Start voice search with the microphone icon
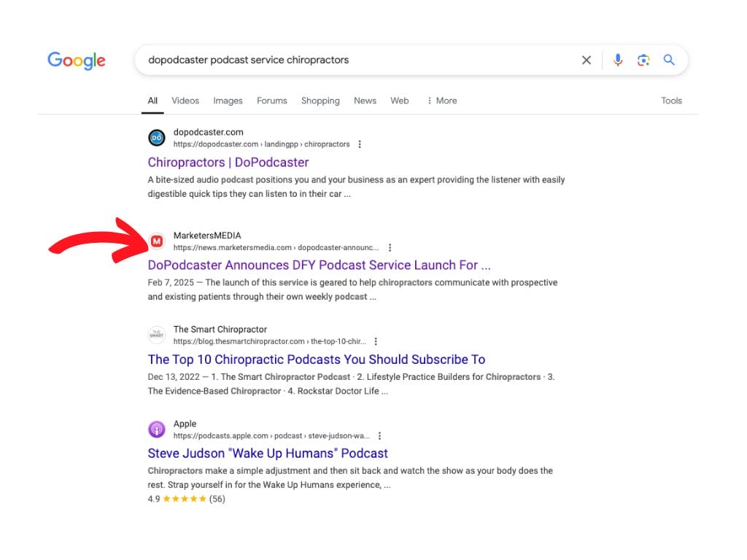The image size is (747, 560). pyautogui.click(x=618, y=61)
